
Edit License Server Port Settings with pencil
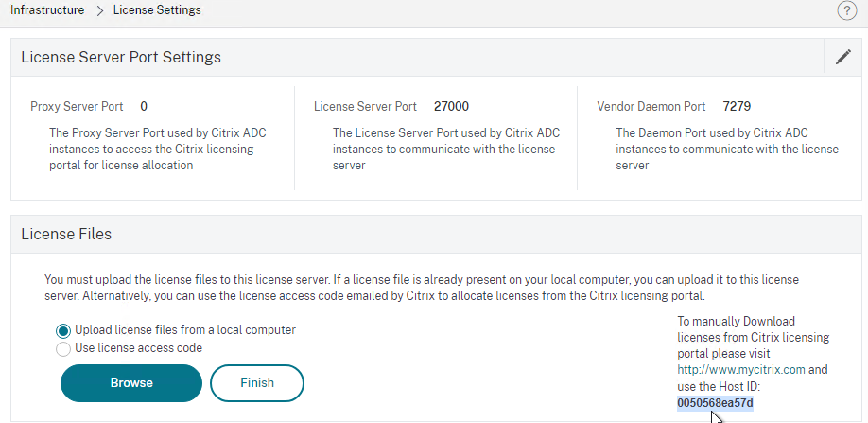point(843,57)
